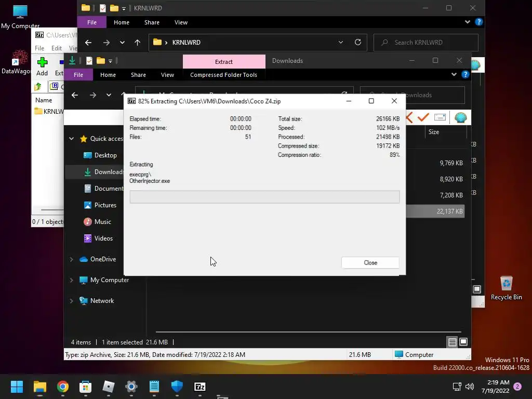
Task: Open Help in Downloads window
Action: (x=465, y=75)
